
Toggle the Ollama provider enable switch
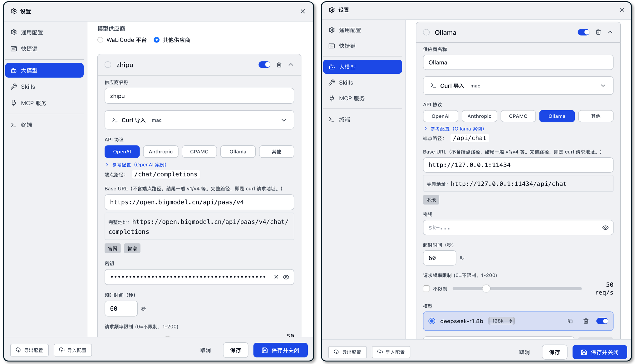[583, 32]
